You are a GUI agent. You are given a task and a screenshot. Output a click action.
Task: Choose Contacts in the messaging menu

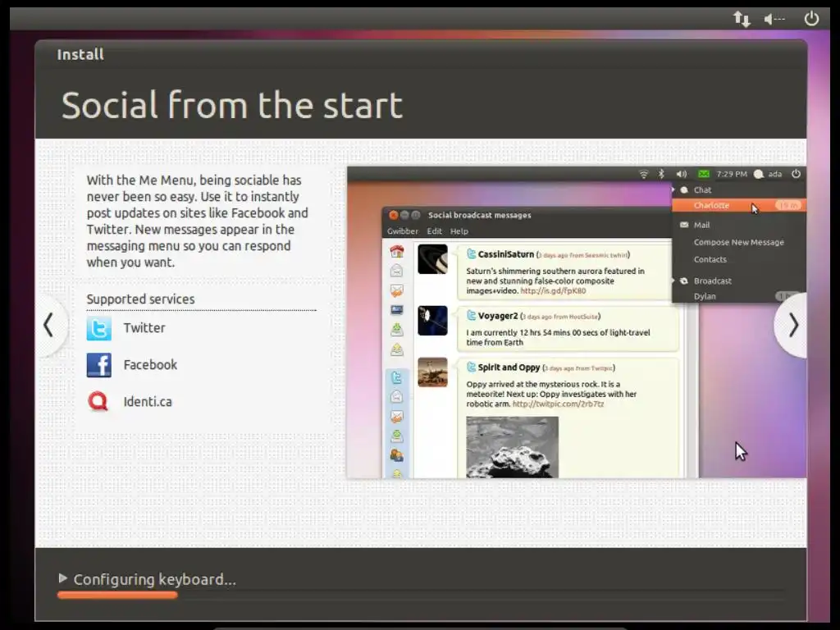[710, 259]
